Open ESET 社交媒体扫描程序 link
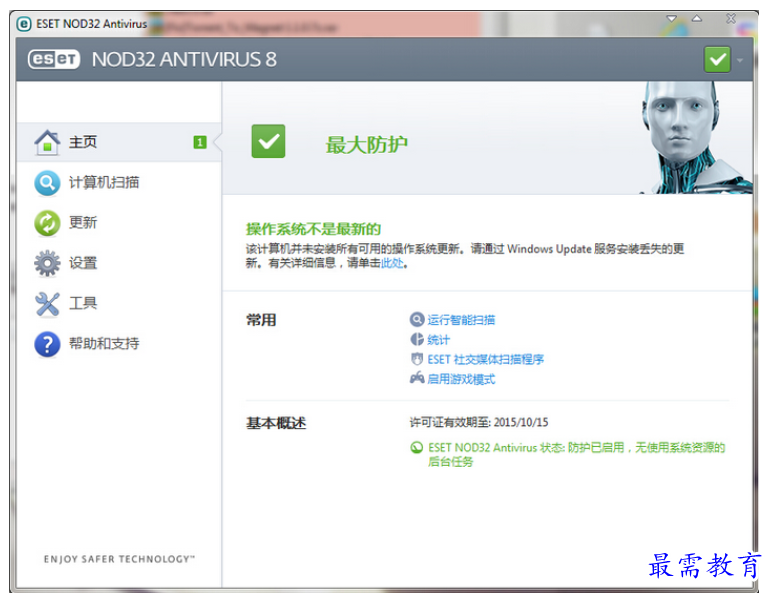Screen dimensions: 770x597 (x=486, y=359)
